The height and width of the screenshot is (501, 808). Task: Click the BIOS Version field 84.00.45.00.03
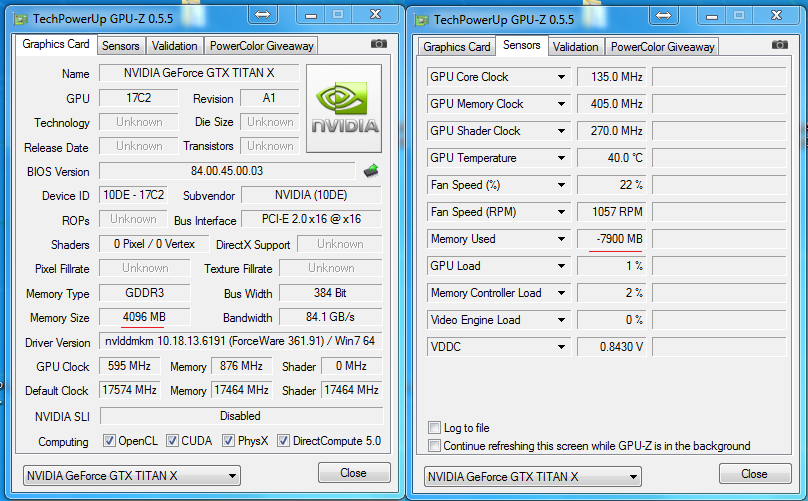pos(227,171)
